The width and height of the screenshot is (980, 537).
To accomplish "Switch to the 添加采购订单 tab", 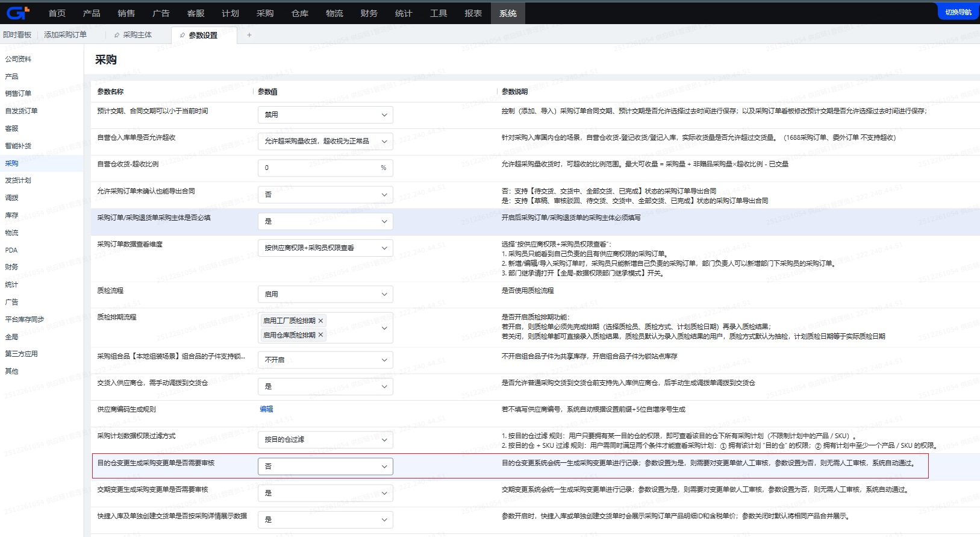I will pos(65,35).
